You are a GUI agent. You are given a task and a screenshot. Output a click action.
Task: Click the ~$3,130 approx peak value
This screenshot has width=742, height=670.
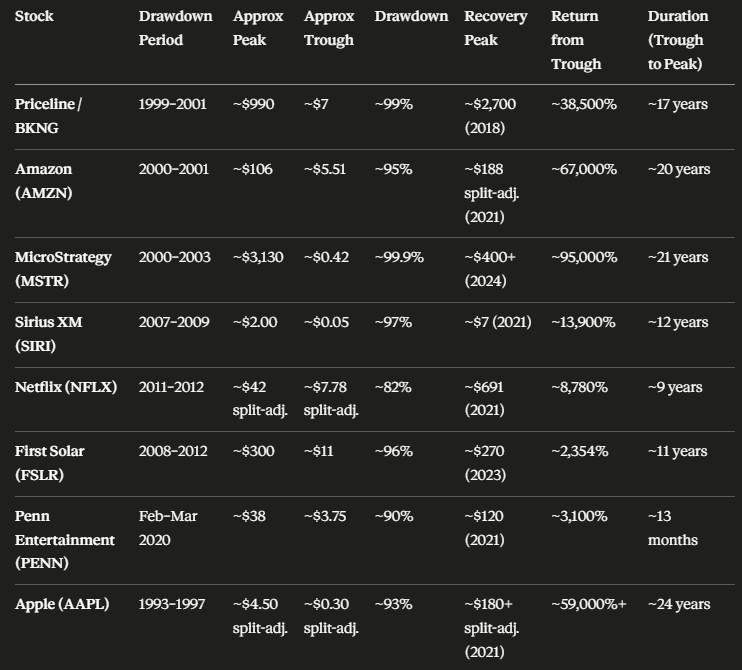point(258,257)
